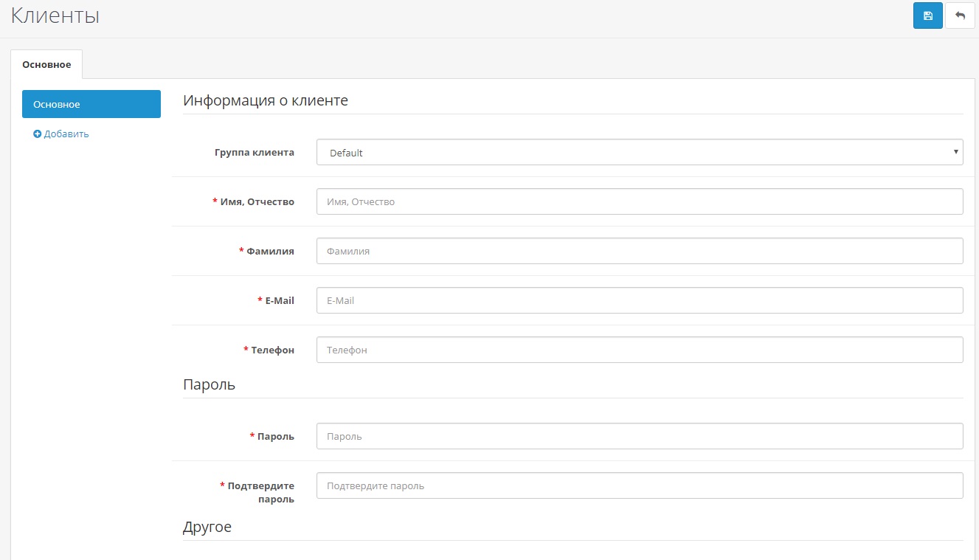979x560 pixels.
Task: Click the E-Mail label text
Action: click(280, 300)
